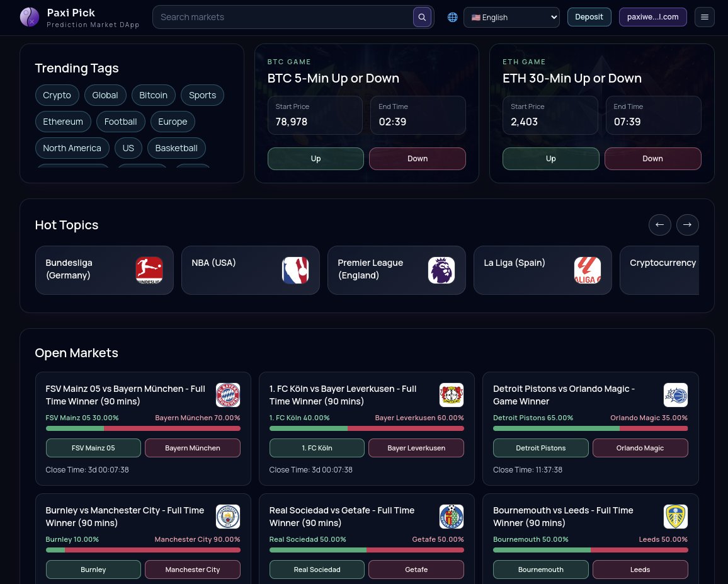
Task: Open the English language dropdown
Action: pyautogui.click(x=511, y=17)
